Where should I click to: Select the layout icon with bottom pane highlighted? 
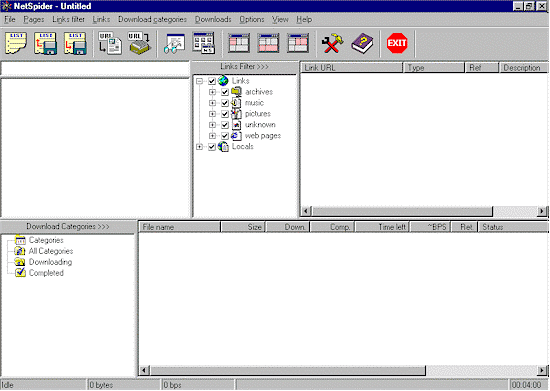tap(268, 43)
